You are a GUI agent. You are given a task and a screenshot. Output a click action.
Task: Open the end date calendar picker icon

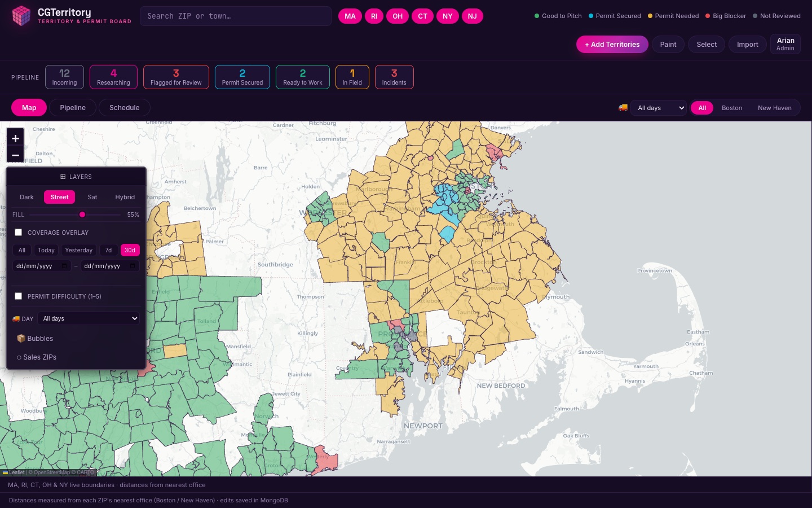(x=133, y=266)
